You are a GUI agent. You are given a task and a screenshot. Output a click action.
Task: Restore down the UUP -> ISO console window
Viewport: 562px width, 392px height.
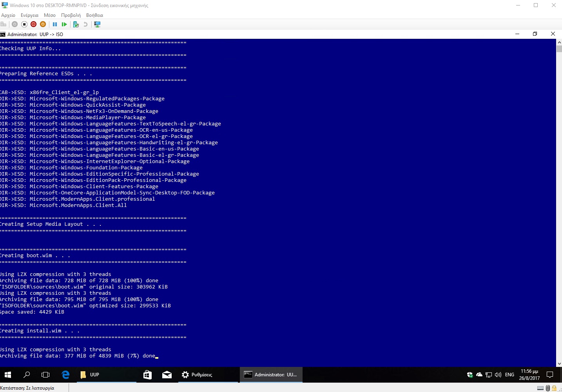click(535, 34)
